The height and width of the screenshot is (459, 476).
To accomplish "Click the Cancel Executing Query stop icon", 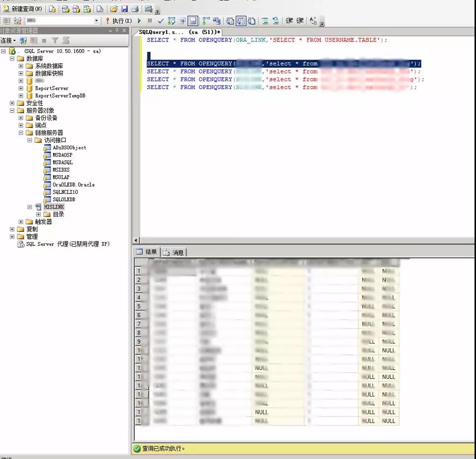I will pos(149,20).
